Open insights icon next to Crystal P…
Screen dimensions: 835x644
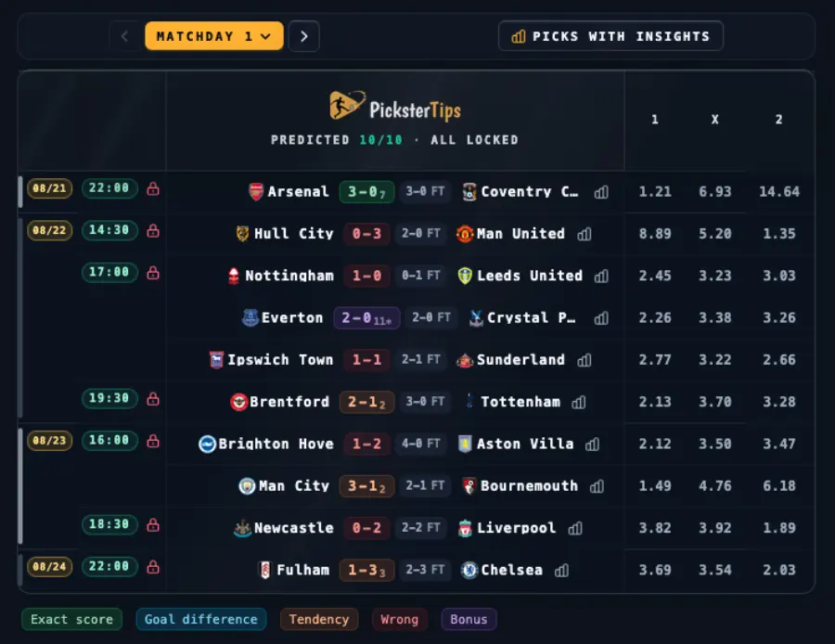click(601, 318)
